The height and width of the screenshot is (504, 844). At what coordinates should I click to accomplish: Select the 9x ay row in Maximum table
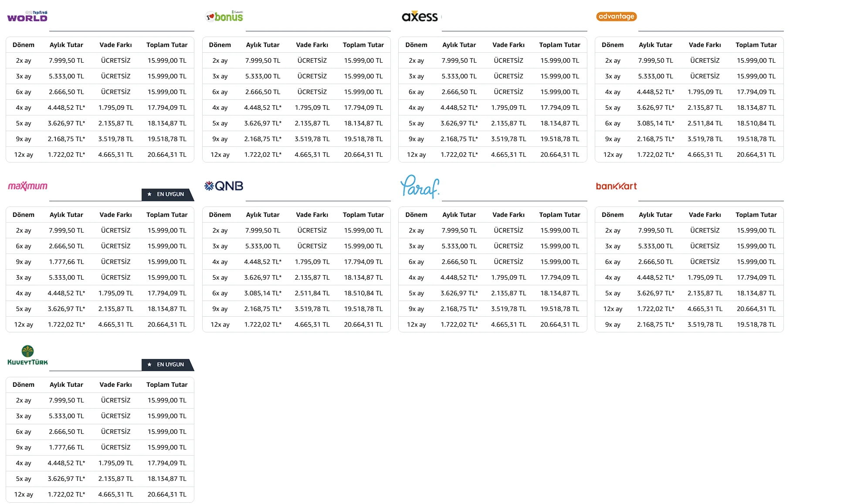click(x=100, y=262)
